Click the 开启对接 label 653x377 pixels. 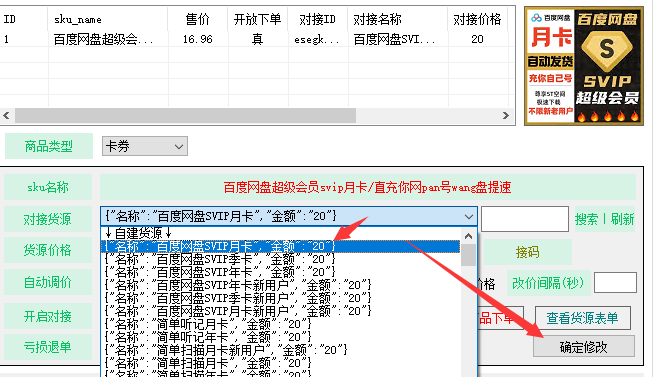[x=48, y=316]
